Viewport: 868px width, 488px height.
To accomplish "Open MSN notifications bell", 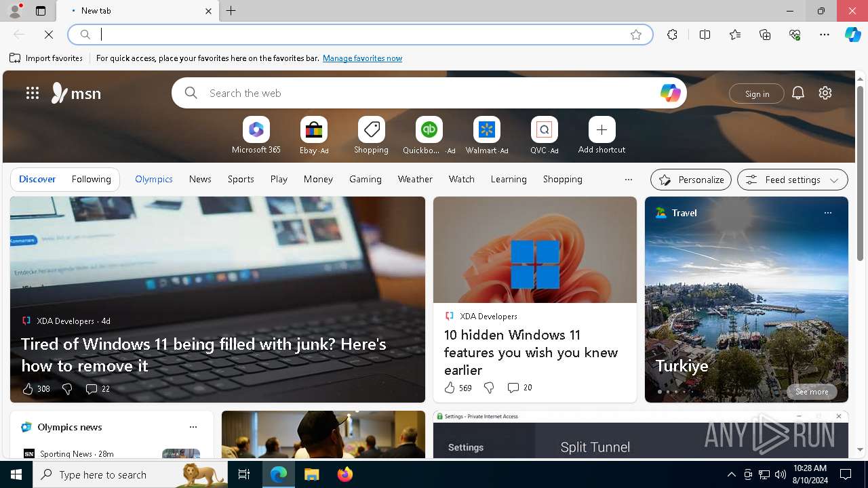I will coord(798,93).
